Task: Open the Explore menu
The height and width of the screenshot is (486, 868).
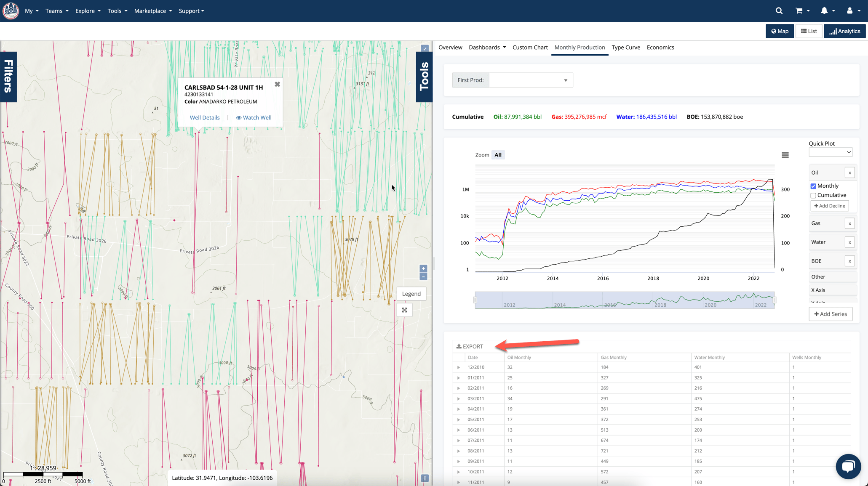Action: [88, 11]
